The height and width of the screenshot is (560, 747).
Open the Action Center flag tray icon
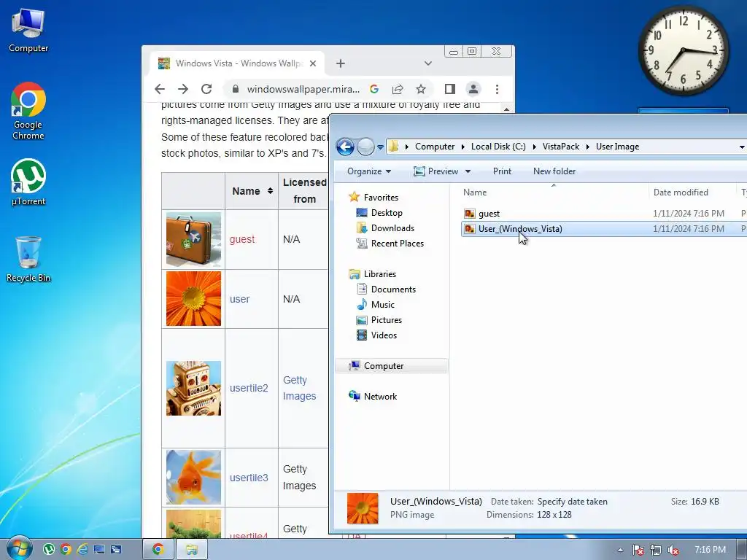click(x=638, y=550)
